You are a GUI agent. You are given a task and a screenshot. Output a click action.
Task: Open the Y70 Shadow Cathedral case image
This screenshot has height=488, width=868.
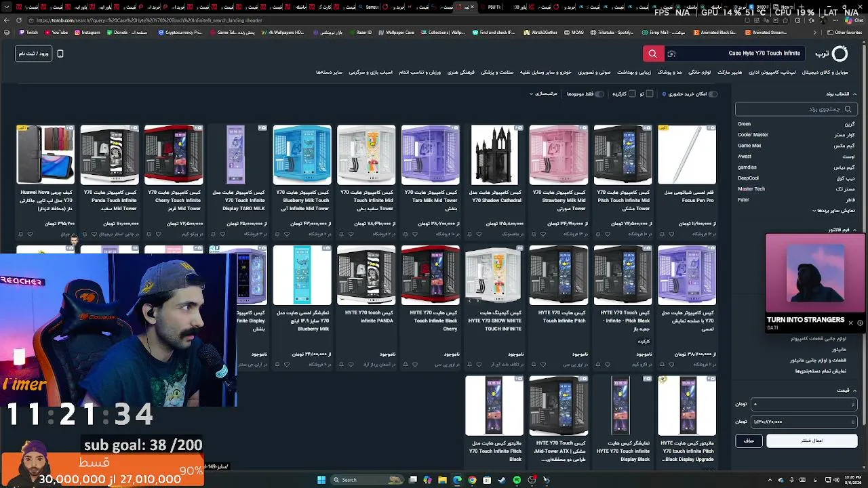point(494,155)
